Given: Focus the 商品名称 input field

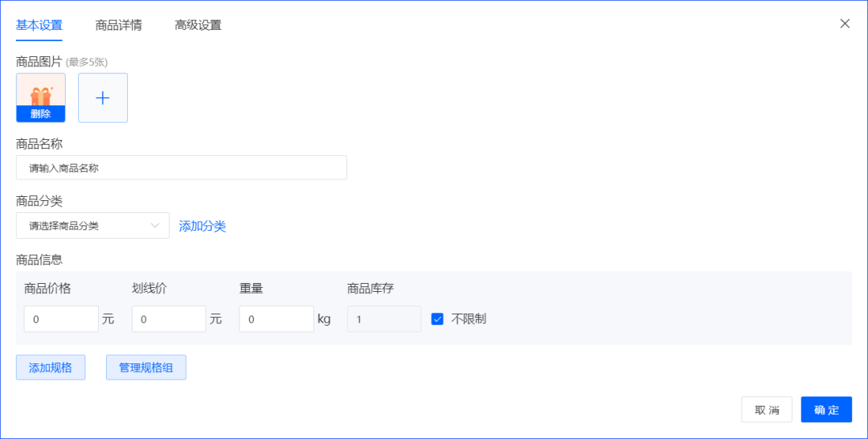Looking at the screenshot, I should pos(182,168).
